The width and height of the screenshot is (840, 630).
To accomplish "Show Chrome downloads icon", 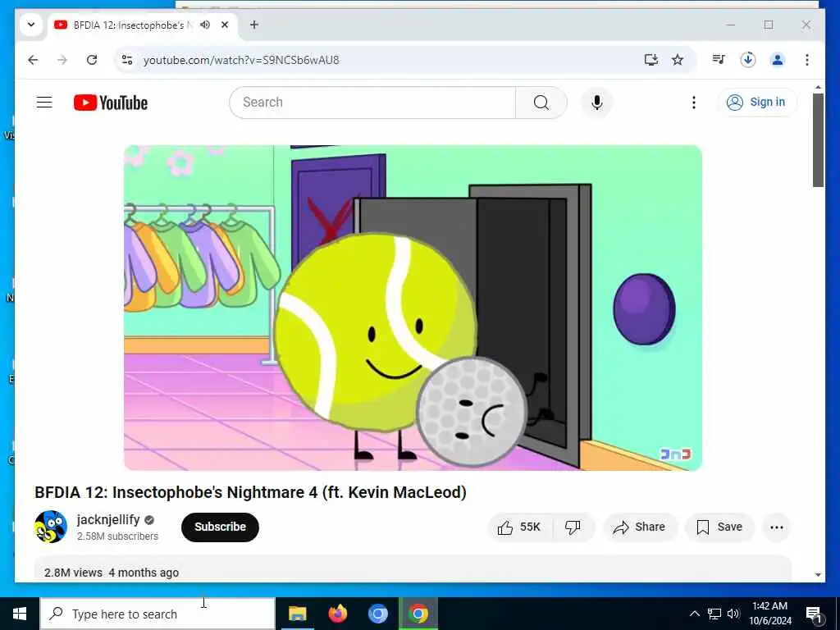I will [x=748, y=59].
